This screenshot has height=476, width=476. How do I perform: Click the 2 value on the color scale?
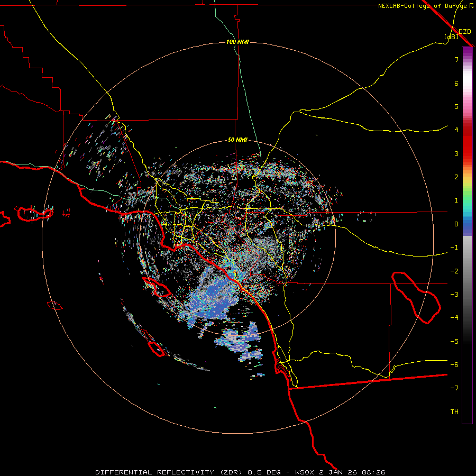pyautogui.click(x=456, y=177)
